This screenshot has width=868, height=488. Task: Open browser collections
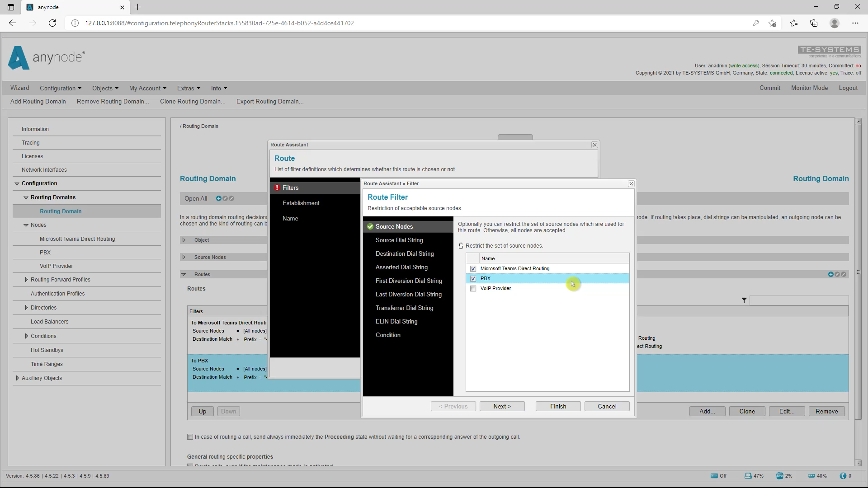pyautogui.click(x=814, y=23)
